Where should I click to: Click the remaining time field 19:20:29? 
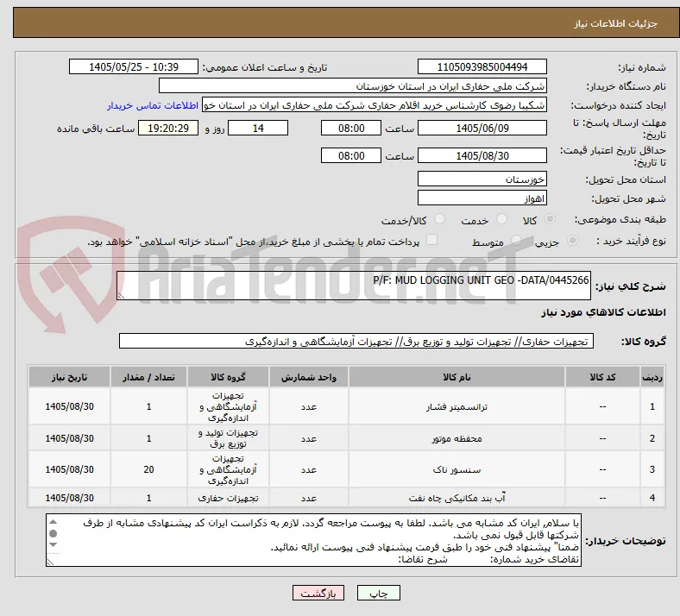(168, 129)
